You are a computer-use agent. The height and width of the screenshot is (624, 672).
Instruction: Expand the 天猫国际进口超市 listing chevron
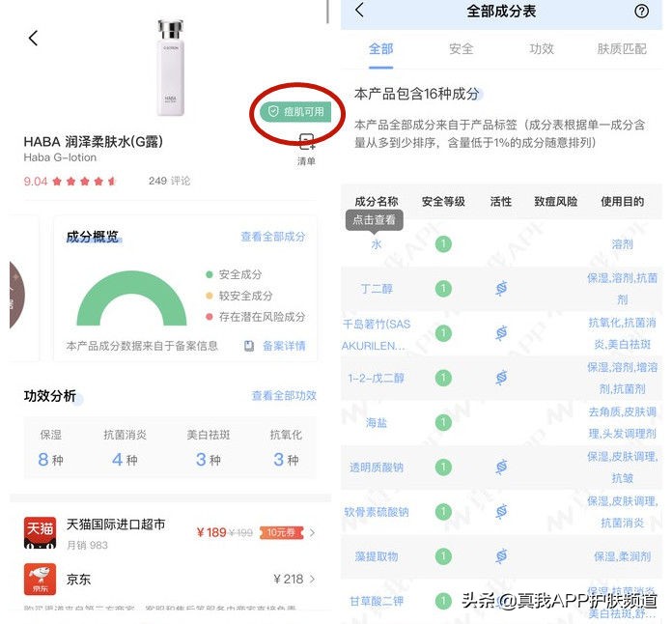coord(312,532)
